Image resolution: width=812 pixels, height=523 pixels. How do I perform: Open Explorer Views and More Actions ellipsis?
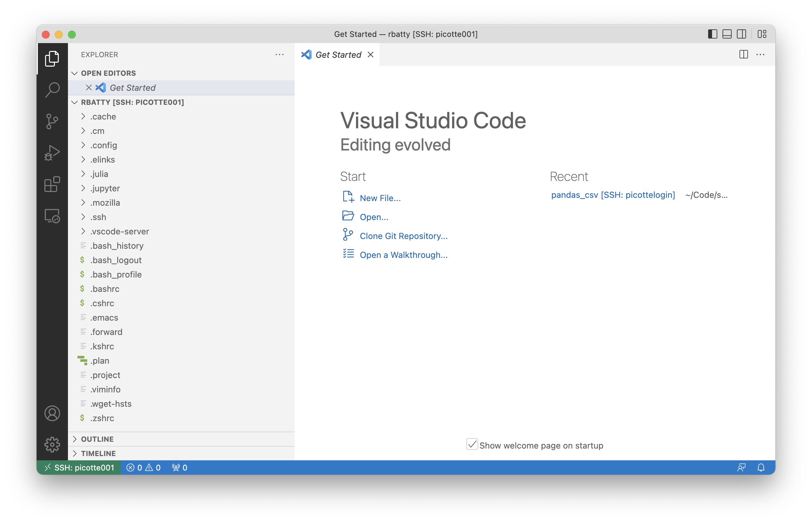[279, 54]
